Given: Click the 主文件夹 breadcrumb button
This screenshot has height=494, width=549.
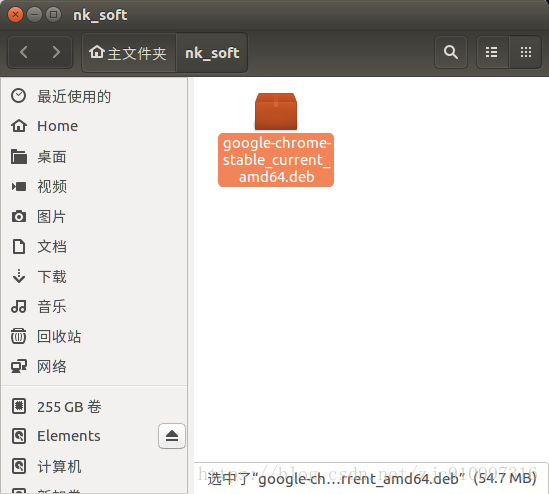Looking at the screenshot, I should point(129,53).
